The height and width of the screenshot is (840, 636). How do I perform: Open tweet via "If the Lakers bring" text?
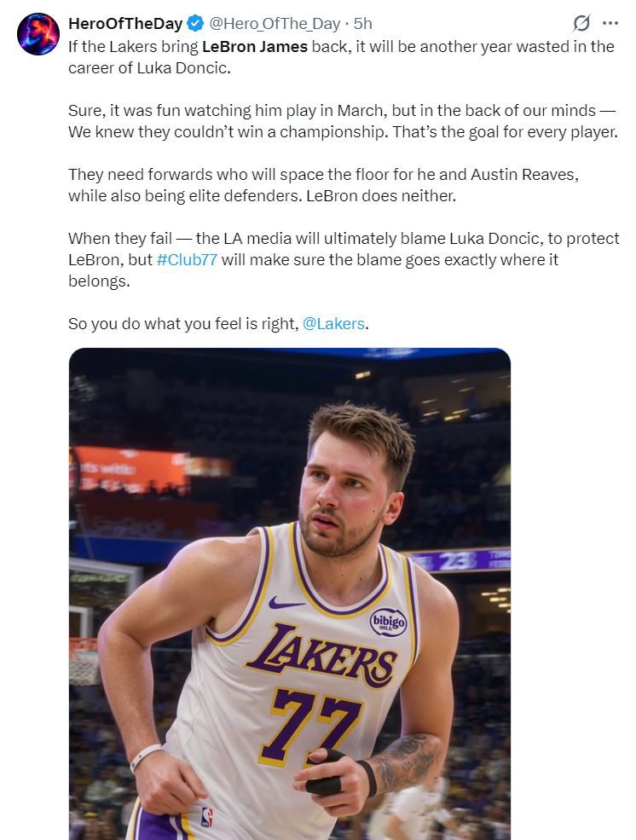pos(133,47)
